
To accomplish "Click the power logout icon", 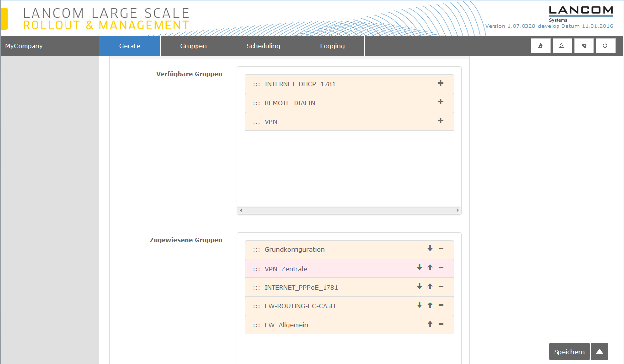I will 605,46.
